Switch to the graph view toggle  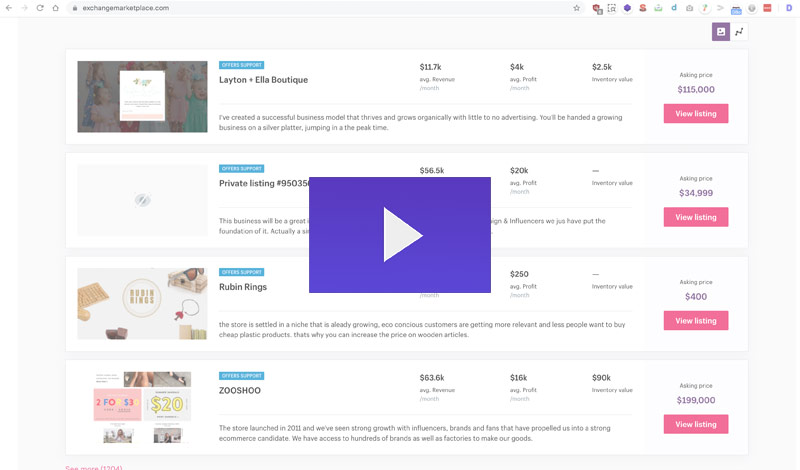pos(739,32)
